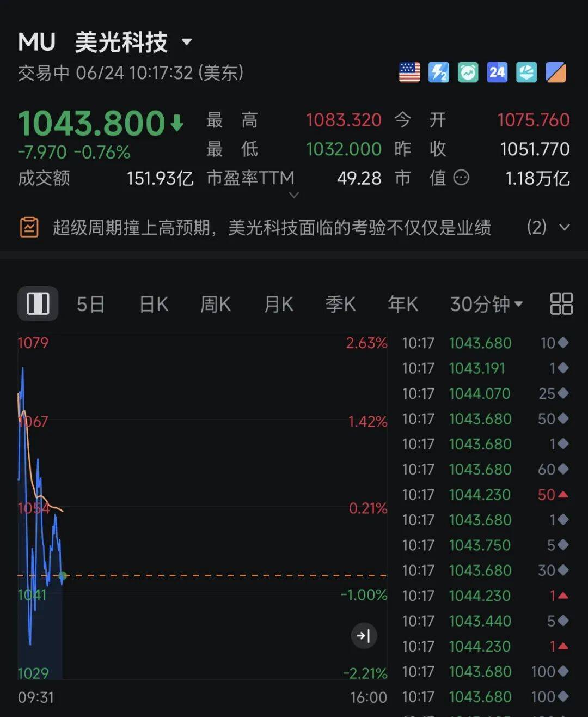Tap the green down arrow beside price
This screenshot has width=588, height=717.
177,124
